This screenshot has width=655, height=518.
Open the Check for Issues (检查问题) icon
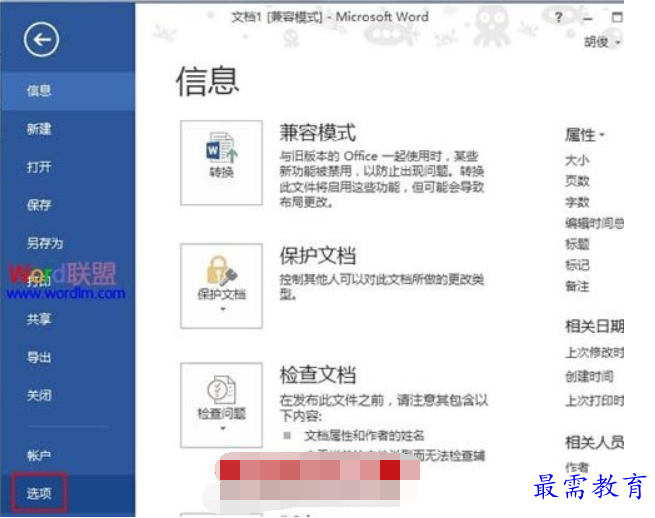pyautogui.click(x=221, y=405)
